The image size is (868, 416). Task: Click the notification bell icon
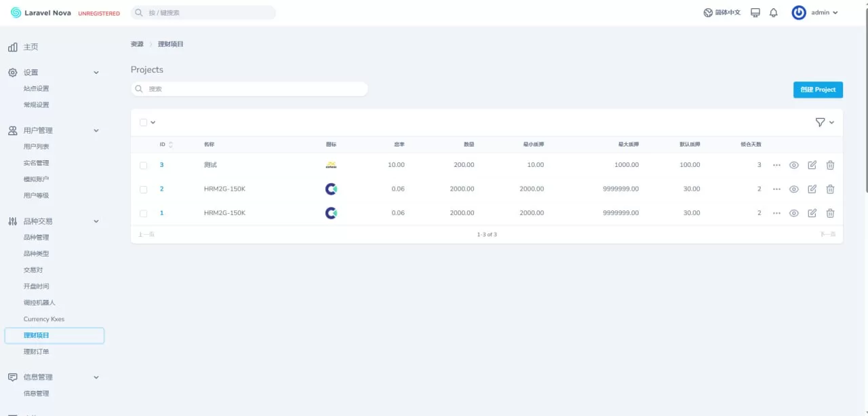pos(773,13)
